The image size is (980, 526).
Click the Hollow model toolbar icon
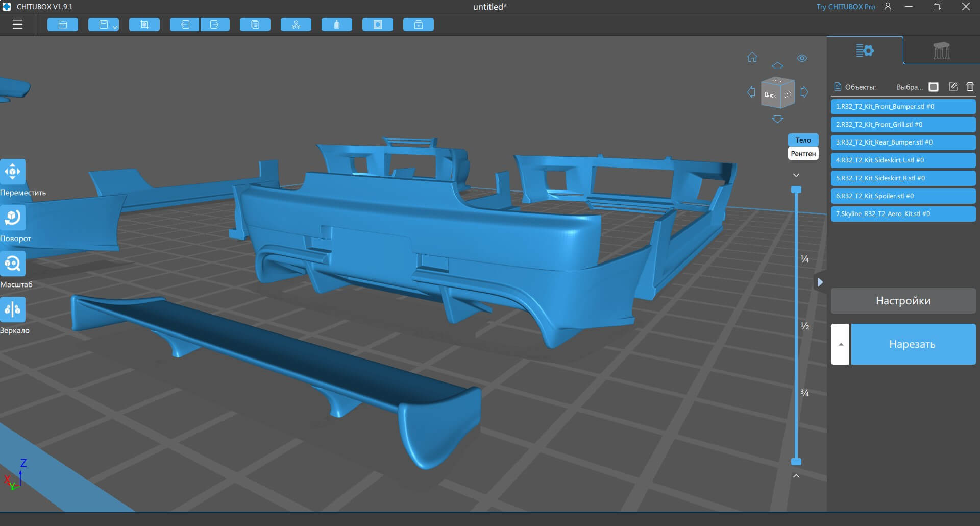tap(378, 25)
